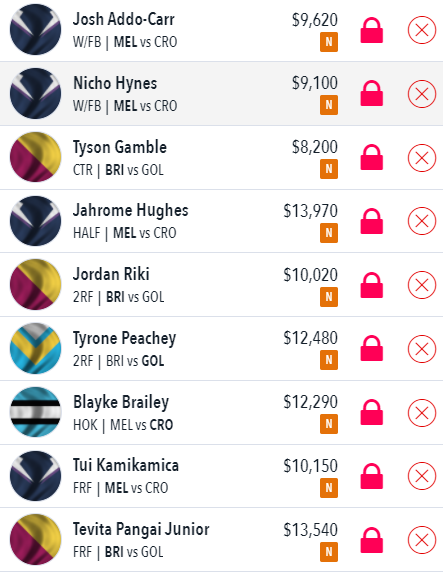Remove Jordan Riki from the team

click(421, 285)
